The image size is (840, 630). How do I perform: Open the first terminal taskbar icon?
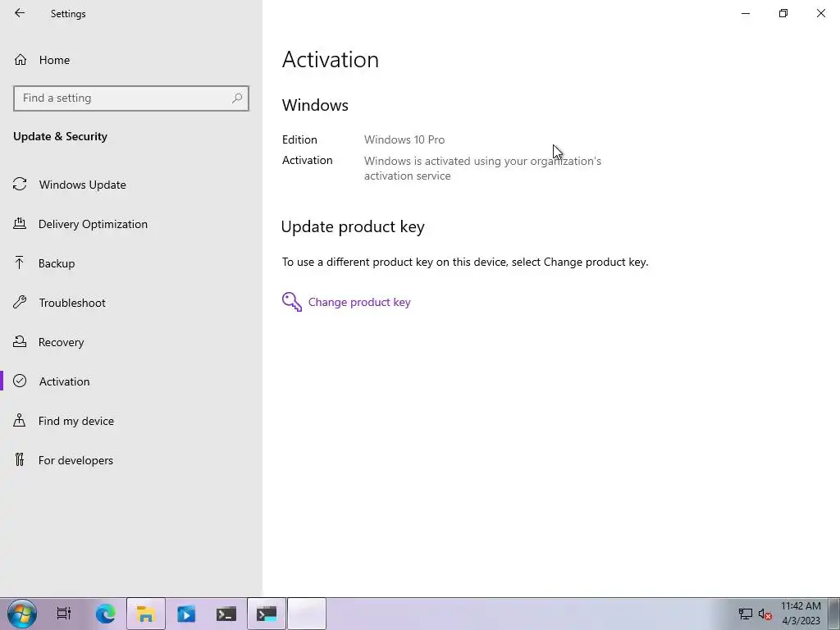(226, 614)
